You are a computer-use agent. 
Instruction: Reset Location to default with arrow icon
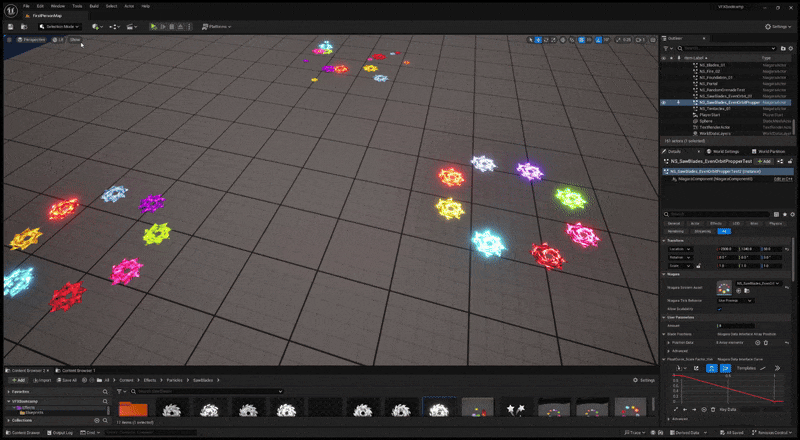tap(787, 249)
